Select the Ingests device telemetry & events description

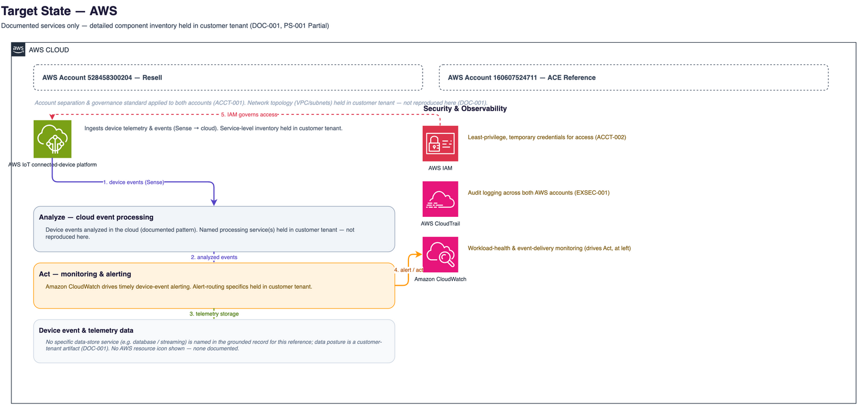pyautogui.click(x=213, y=128)
